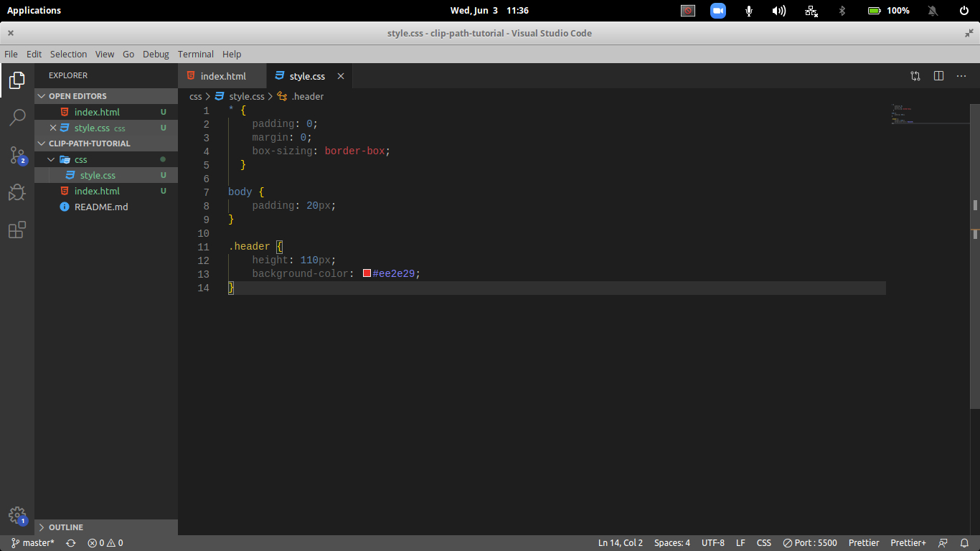The width and height of the screenshot is (980, 551).
Task: Click Spaces: 4 indentation setting
Action: click(672, 543)
